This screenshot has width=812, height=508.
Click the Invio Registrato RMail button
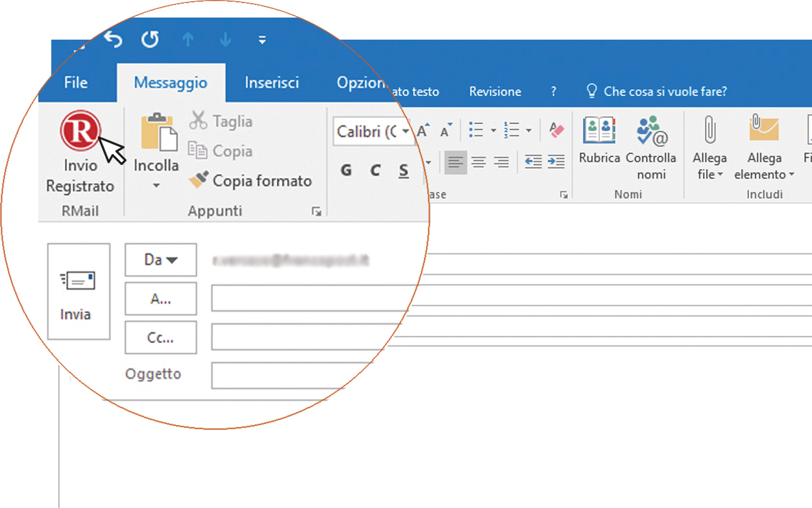(x=80, y=152)
